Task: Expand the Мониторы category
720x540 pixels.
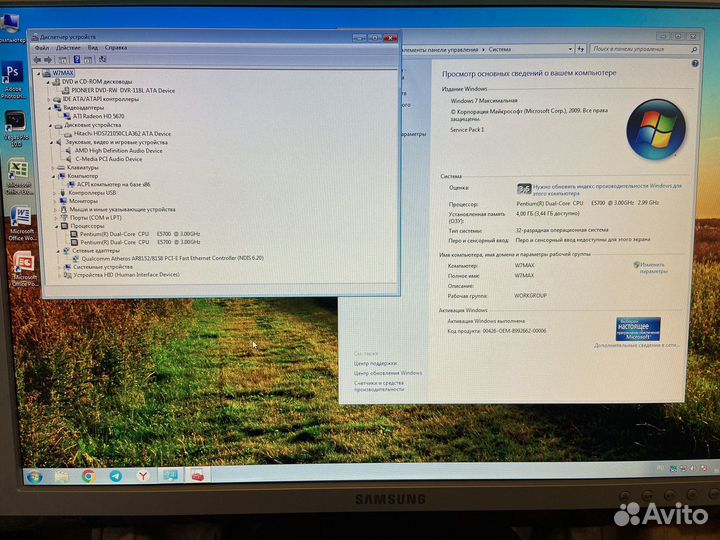Action: point(56,202)
